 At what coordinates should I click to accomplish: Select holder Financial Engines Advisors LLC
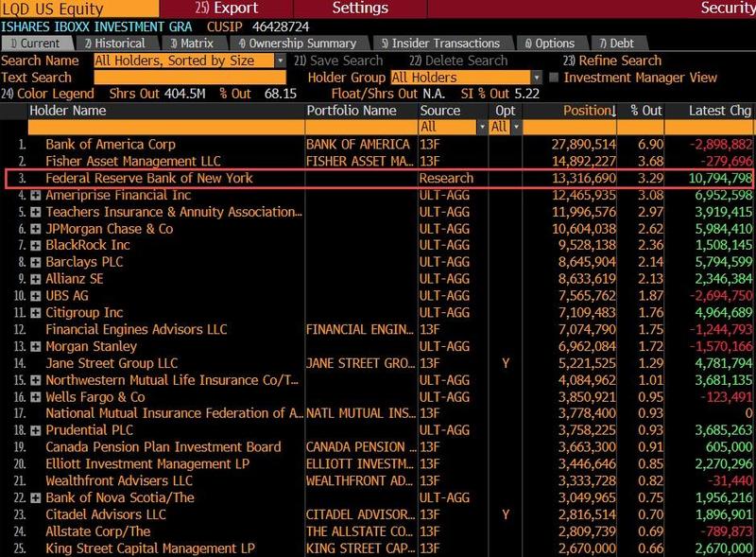coord(136,330)
